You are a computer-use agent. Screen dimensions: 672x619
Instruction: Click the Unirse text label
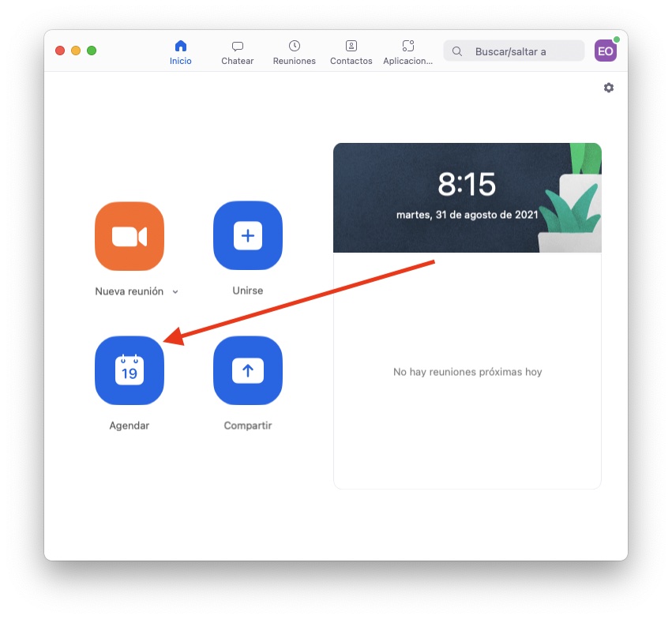click(248, 291)
